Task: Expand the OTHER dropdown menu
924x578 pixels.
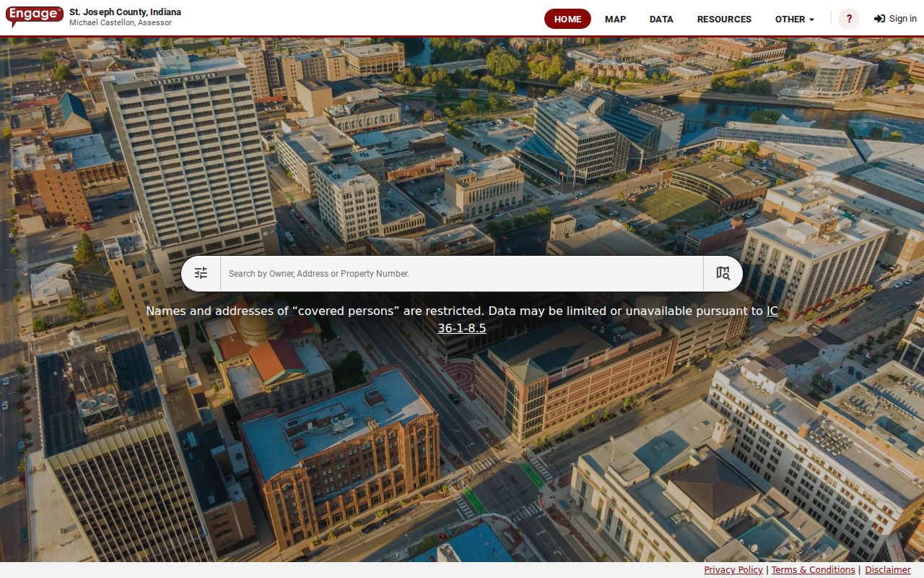Action: click(795, 19)
